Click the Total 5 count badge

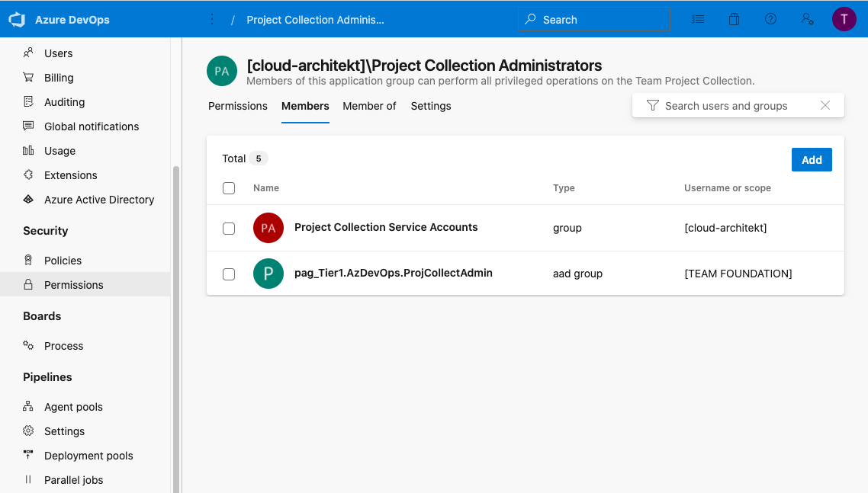258,158
